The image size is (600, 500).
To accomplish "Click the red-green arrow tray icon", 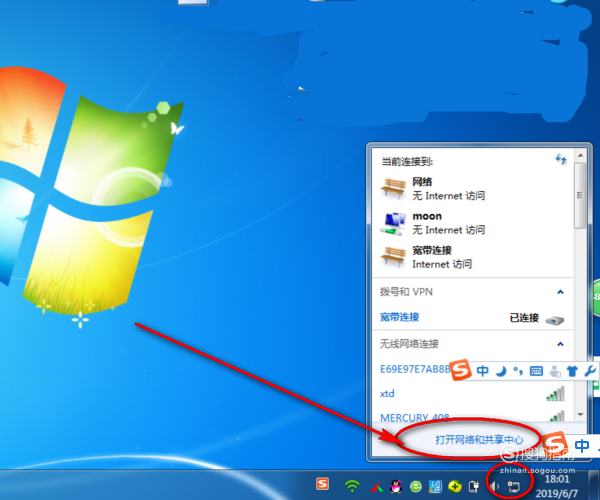I will (x=377, y=487).
